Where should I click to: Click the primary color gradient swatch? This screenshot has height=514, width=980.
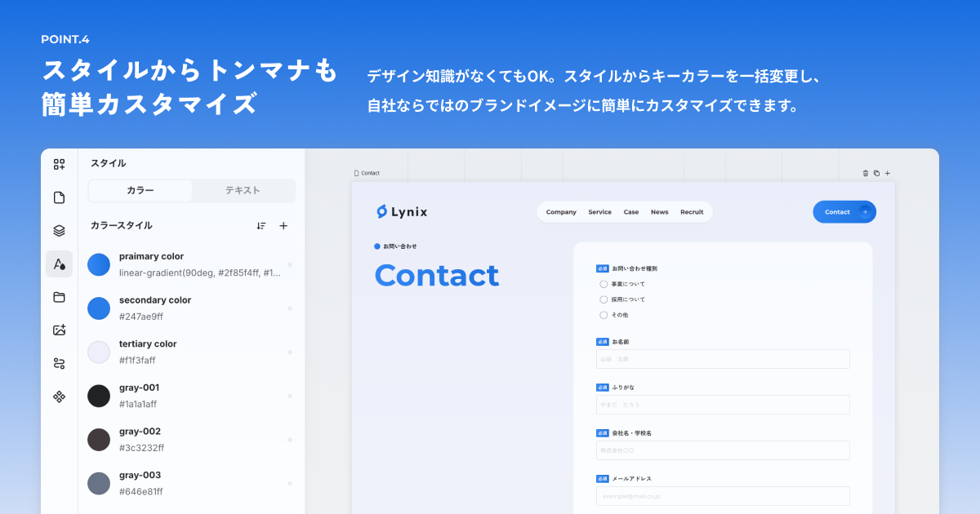pos(99,264)
